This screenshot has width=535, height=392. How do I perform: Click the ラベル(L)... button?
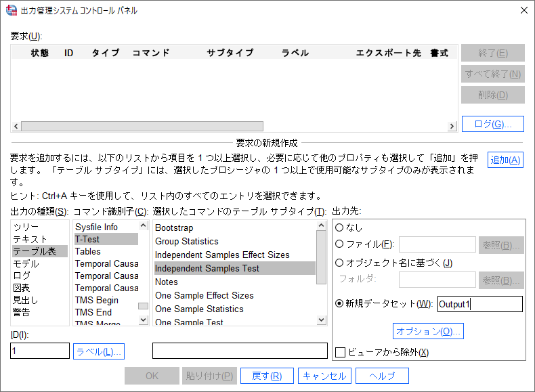(x=99, y=351)
